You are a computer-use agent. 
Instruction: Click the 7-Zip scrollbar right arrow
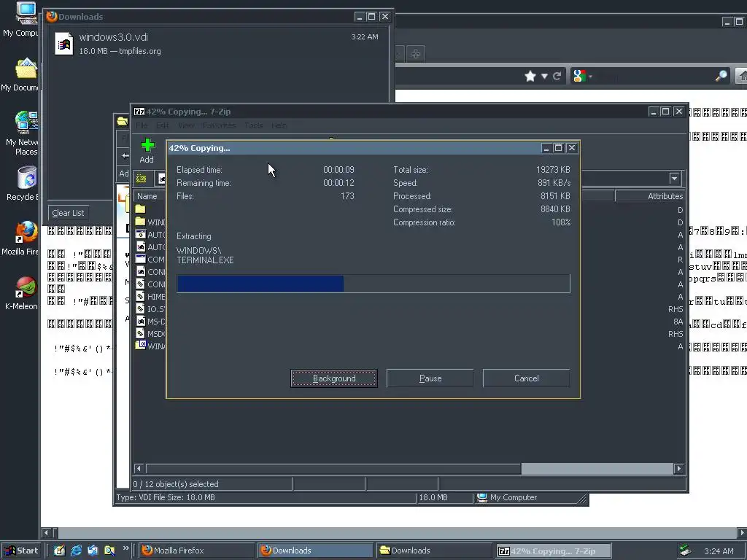[679, 469]
